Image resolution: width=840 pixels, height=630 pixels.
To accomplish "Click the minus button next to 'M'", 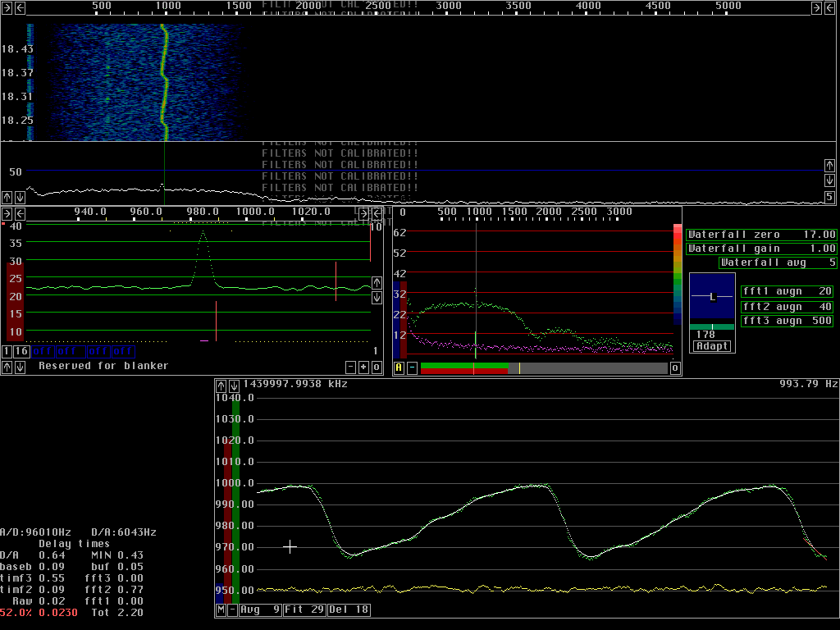I will (232, 609).
